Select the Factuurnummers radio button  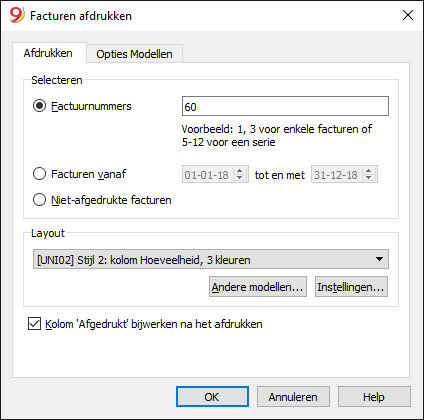tap(39, 106)
